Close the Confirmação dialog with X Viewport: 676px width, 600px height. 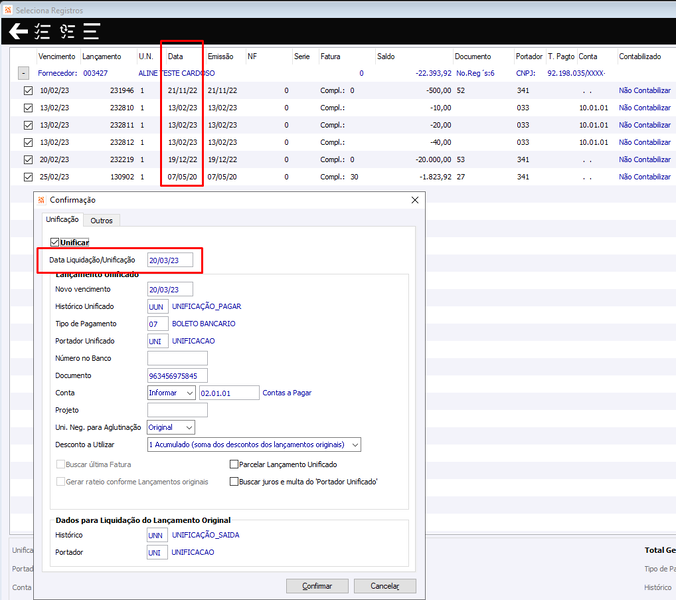click(x=415, y=200)
